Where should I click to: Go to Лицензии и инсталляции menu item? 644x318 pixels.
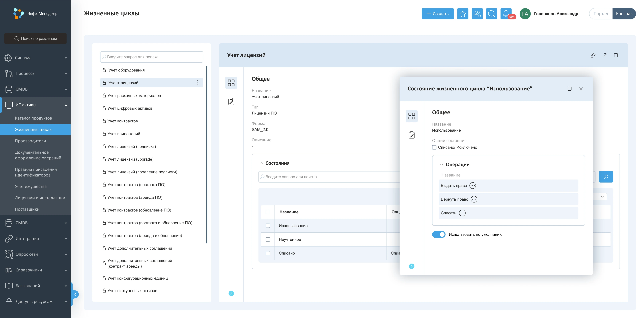coord(40,198)
